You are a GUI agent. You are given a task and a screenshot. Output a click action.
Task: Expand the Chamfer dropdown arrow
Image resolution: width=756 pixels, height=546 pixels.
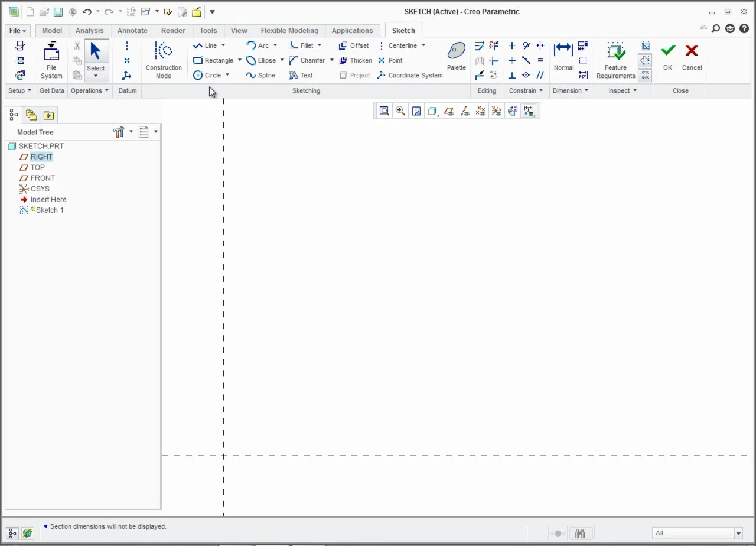[x=331, y=60]
